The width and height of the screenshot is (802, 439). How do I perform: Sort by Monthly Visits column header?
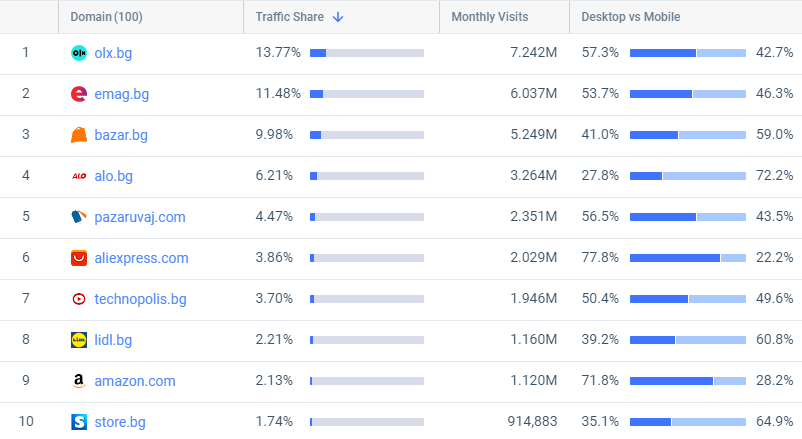click(489, 17)
